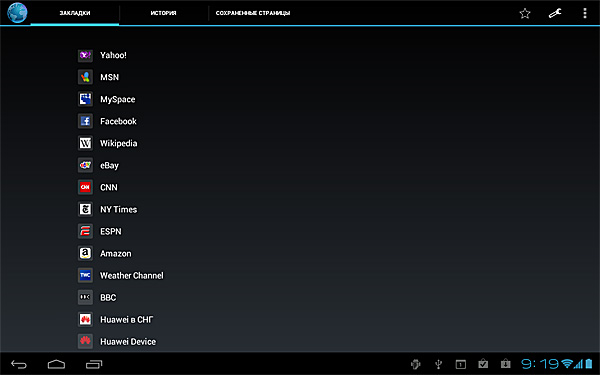This screenshot has height=375, width=600.
Task: Open settings via the wrench icon
Action: pyautogui.click(x=555, y=13)
